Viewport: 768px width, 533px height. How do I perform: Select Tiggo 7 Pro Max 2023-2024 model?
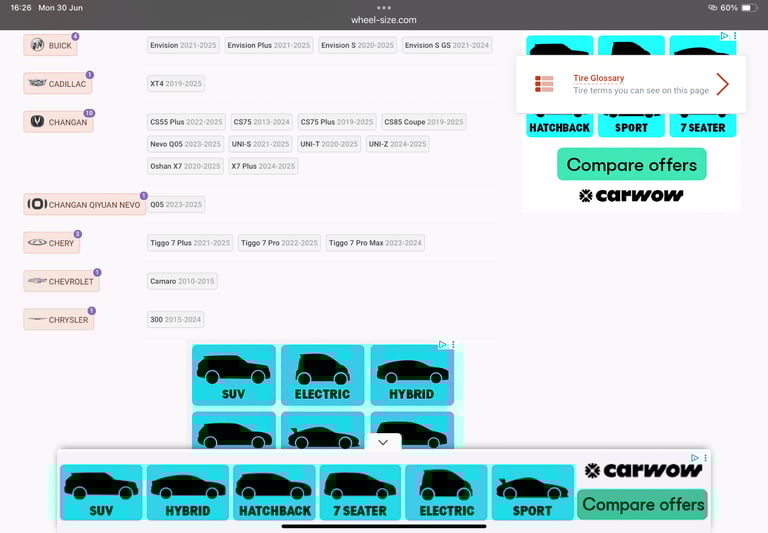click(x=375, y=242)
